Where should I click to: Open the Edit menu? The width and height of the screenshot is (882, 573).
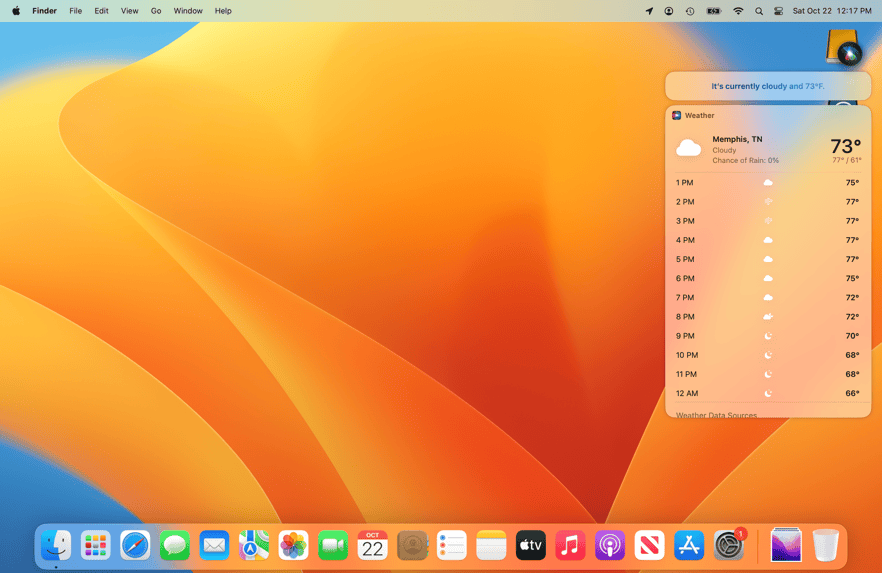click(101, 11)
